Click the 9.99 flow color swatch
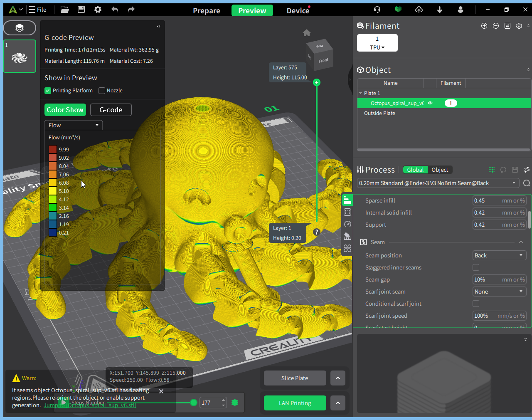The image size is (532, 420). point(53,149)
